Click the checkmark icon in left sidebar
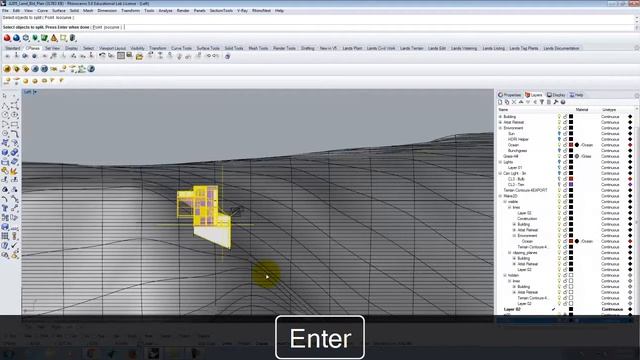This screenshot has height=360, width=640. [x=14, y=246]
